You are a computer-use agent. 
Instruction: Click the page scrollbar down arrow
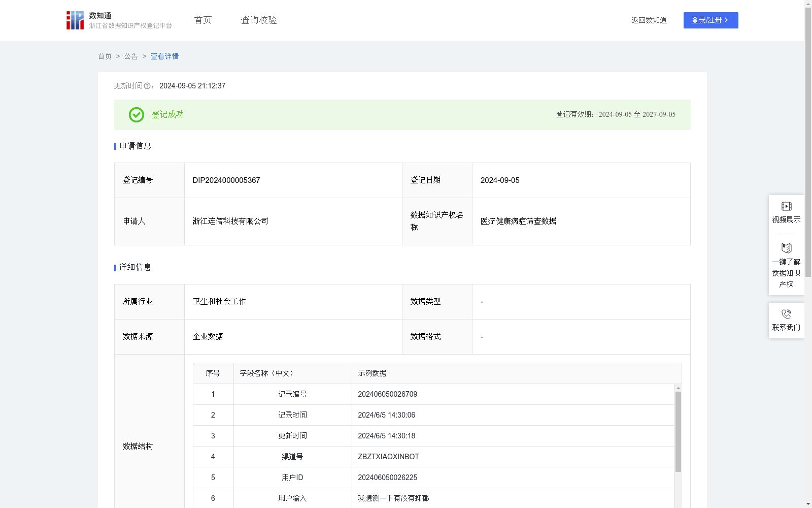808,504
